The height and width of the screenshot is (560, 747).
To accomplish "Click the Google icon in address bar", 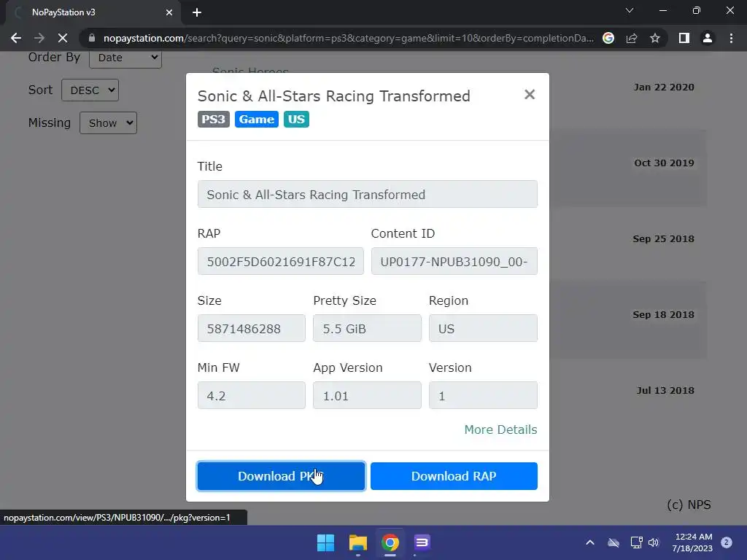I will click(608, 38).
